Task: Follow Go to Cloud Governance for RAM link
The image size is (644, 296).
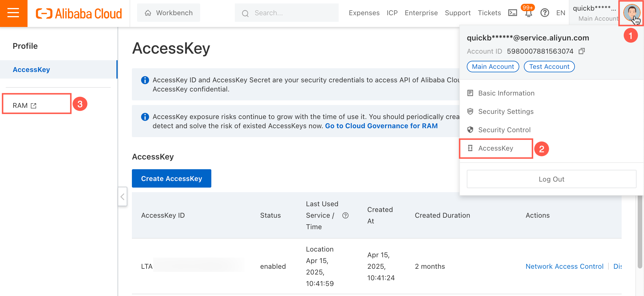Action: pos(381,126)
